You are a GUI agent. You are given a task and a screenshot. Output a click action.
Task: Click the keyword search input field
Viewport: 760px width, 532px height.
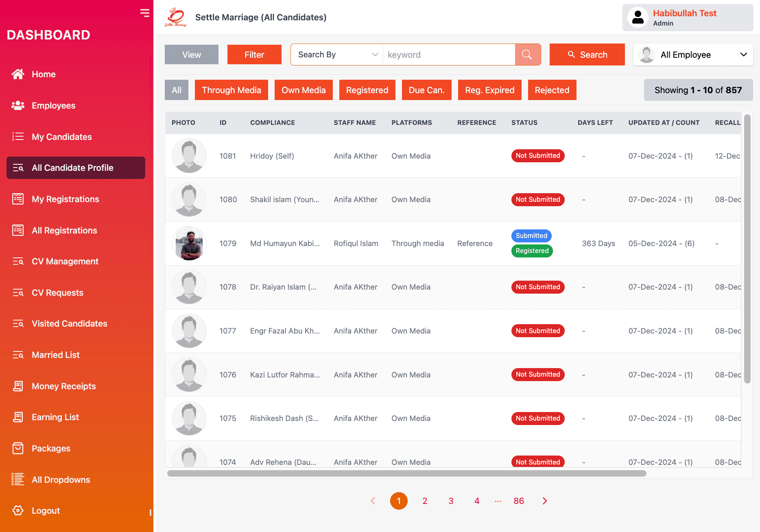click(x=448, y=55)
